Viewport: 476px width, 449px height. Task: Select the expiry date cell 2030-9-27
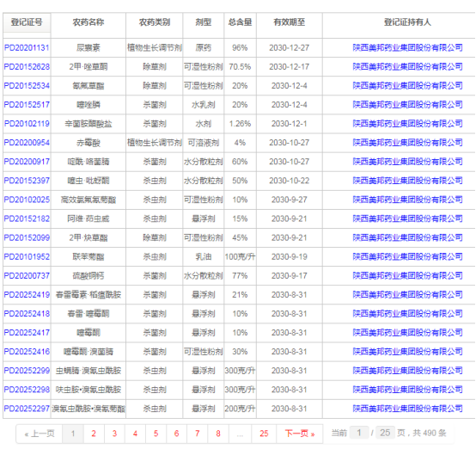(290, 200)
